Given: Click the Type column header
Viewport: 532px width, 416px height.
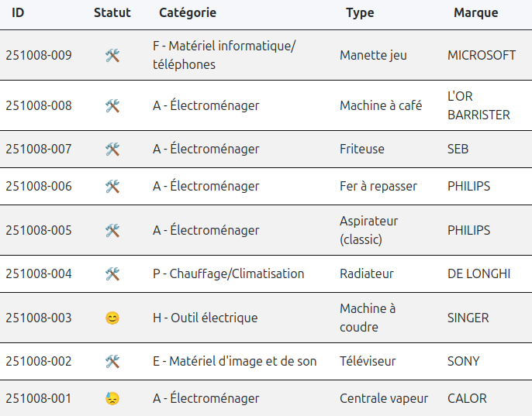Looking at the screenshot, I should [x=360, y=13].
